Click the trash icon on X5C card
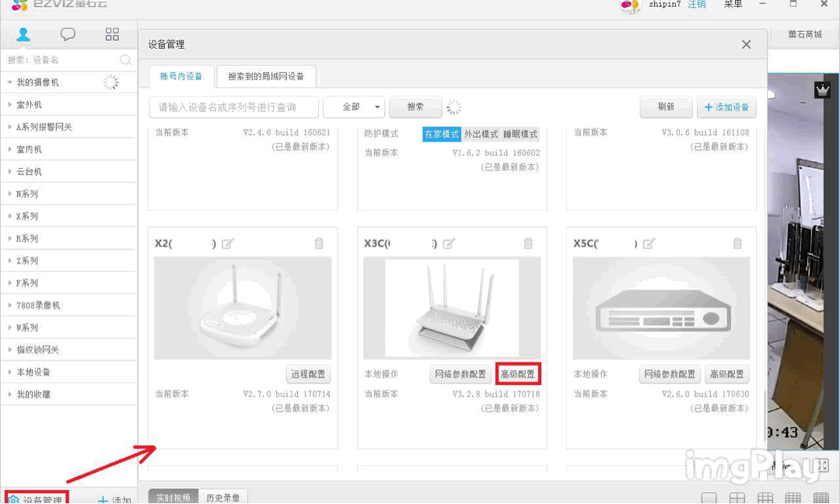The image size is (840, 504). (x=737, y=243)
